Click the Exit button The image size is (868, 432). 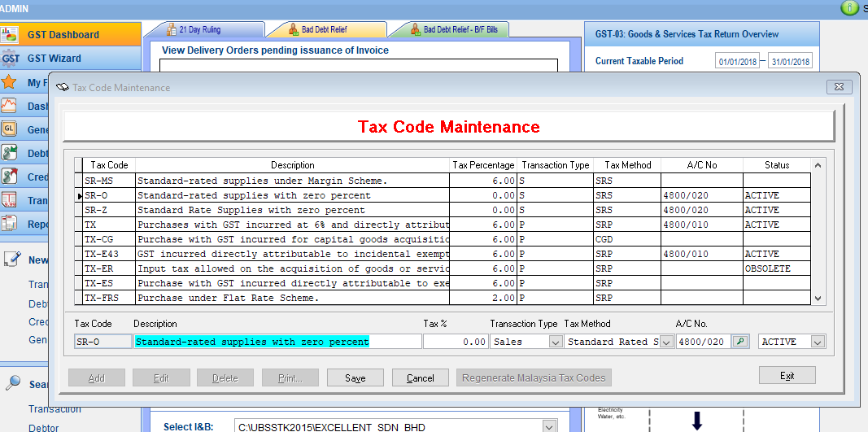click(787, 375)
